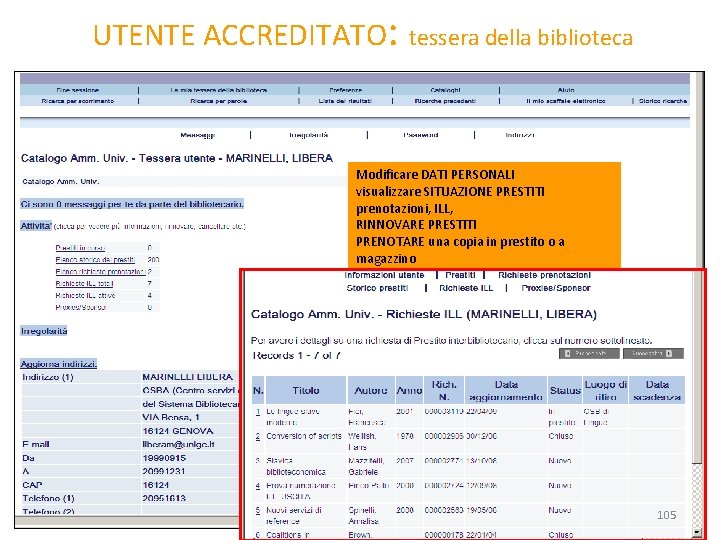Screen dimensions: 720x540
Task: Open the Cataloghi menu item
Action: tap(445, 90)
